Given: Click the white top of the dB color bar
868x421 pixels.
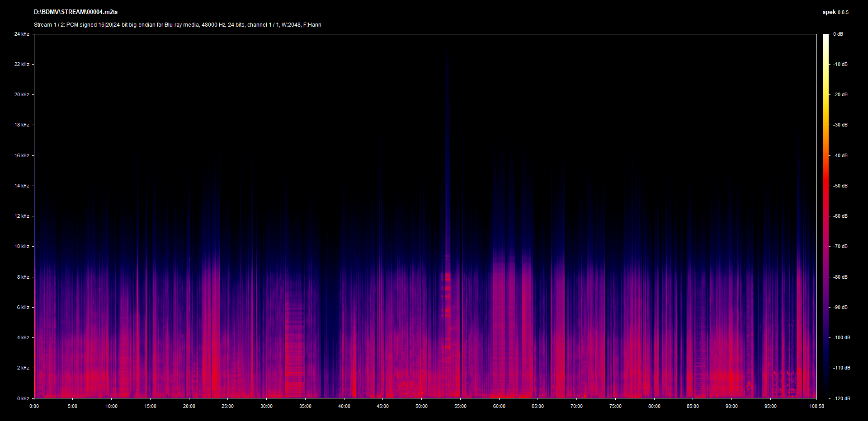Looking at the screenshot, I should click(x=826, y=37).
